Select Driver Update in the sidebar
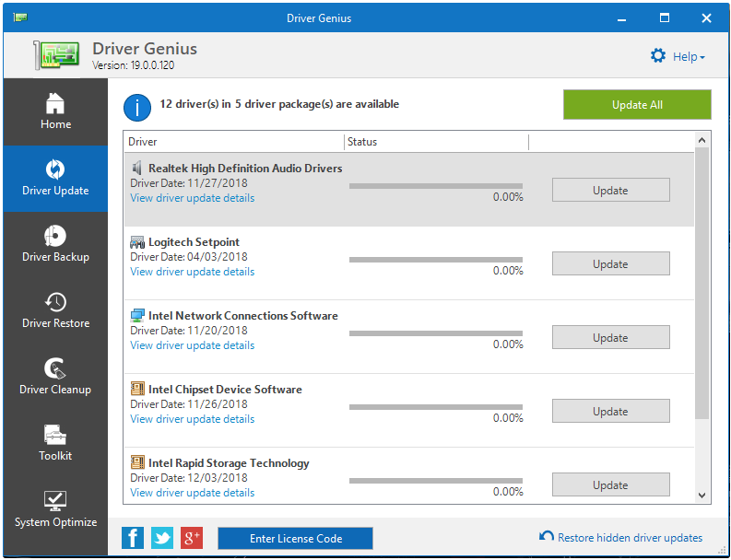This screenshot has width=731, height=560. (x=55, y=179)
